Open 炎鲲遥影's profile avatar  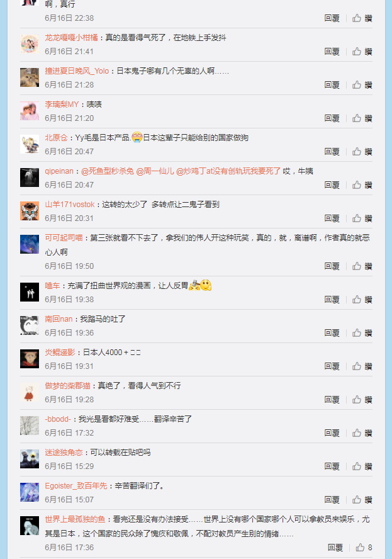(x=30, y=359)
